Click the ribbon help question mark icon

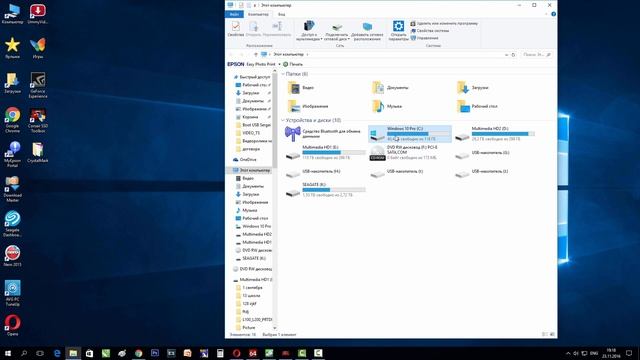553,14
